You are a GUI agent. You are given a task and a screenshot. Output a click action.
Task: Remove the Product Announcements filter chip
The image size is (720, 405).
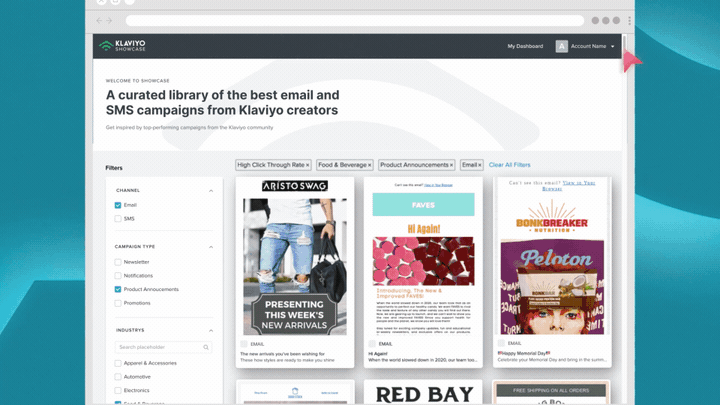451,165
